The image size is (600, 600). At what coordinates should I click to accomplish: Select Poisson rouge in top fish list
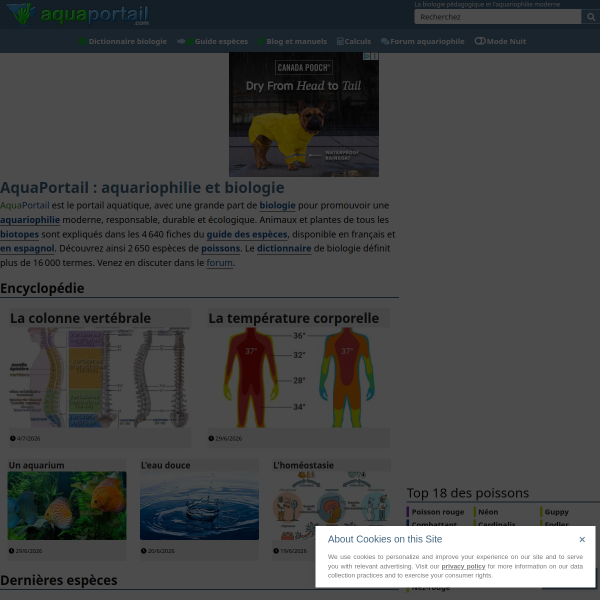(437, 512)
